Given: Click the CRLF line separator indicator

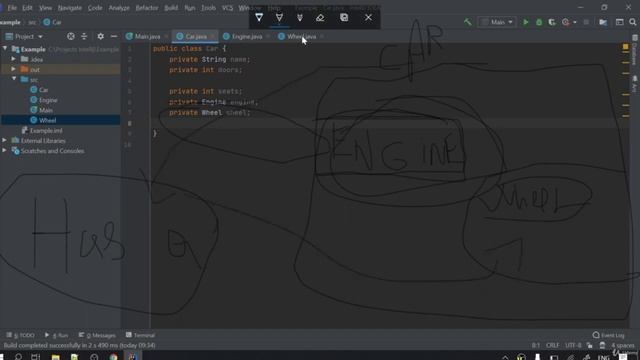Looking at the screenshot, I should click(553, 345).
